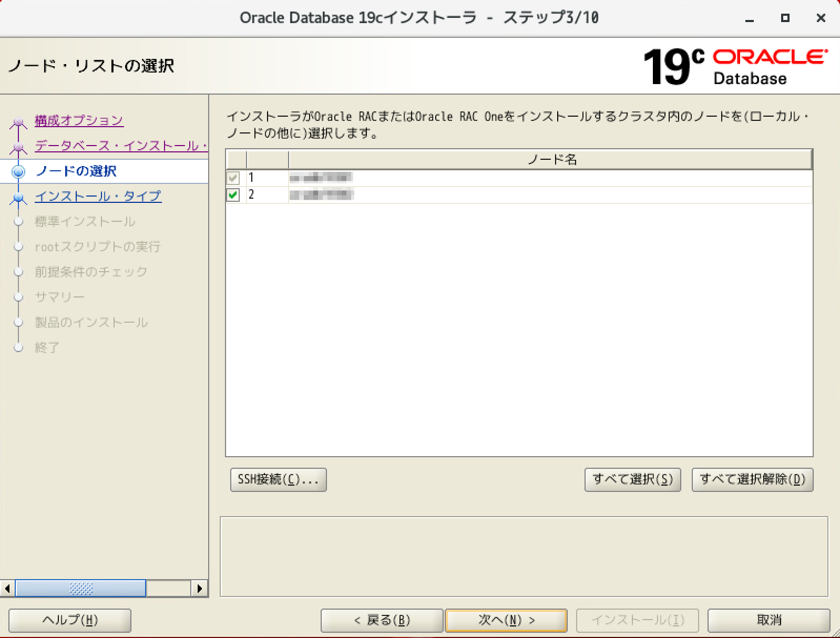Open データベース・インストール step link
The image size is (840, 638).
tap(121, 146)
